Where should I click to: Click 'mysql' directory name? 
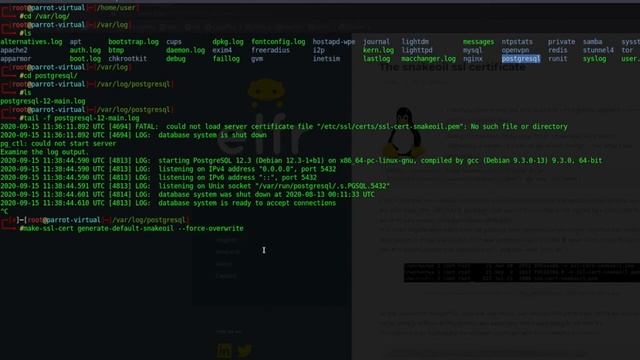[x=473, y=50]
